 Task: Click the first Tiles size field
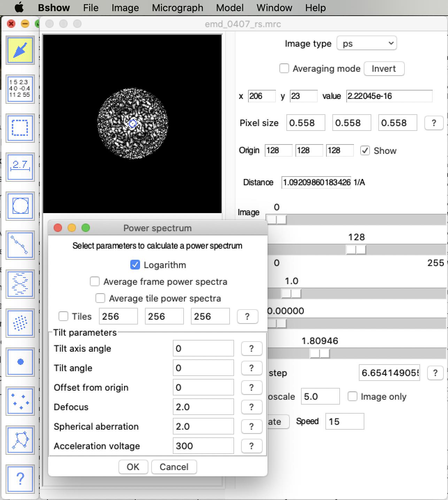click(118, 316)
